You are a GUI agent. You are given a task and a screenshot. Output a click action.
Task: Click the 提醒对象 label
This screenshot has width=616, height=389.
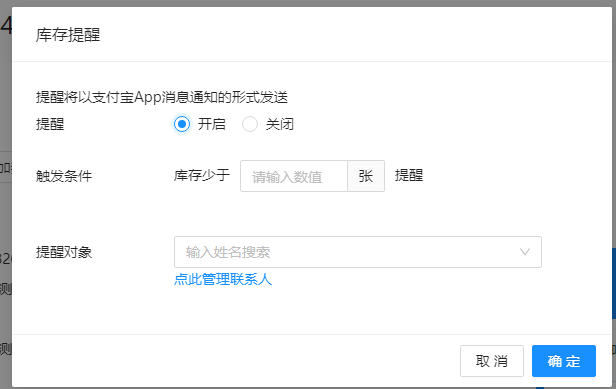tap(64, 252)
